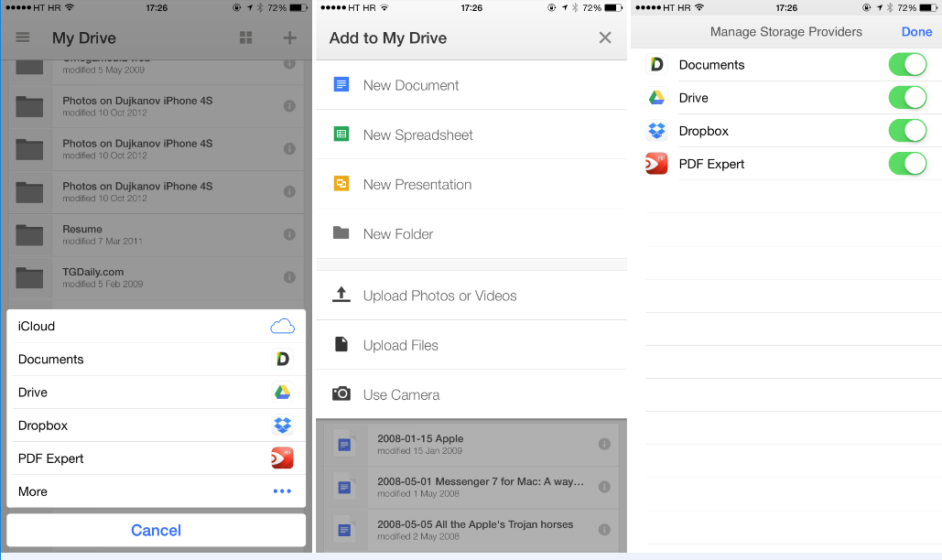942x560 pixels.
Task: Tap the plus icon in My Drive
Action: click(289, 38)
